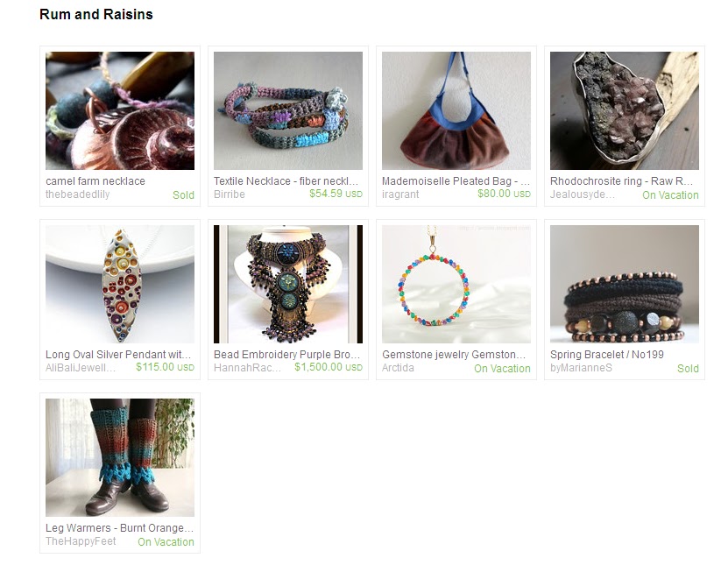The height and width of the screenshot is (565, 728).
Task: Visit the thebeadedlily shop link
Action: click(78, 194)
